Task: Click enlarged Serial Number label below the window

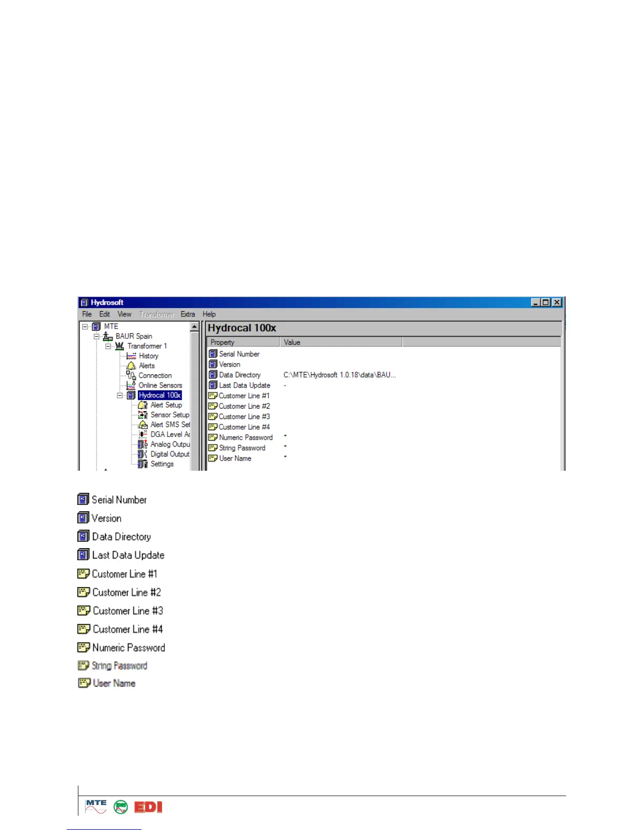Action: [119, 500]
